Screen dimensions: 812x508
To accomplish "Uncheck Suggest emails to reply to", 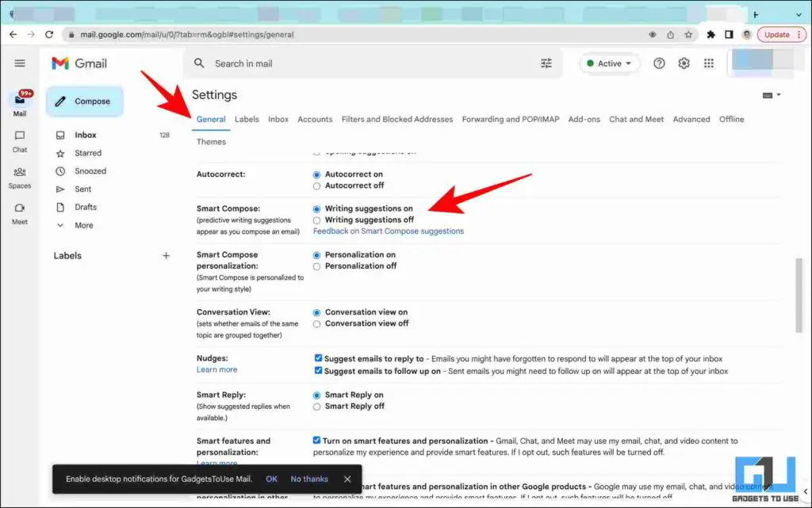I will coord(318,358).
